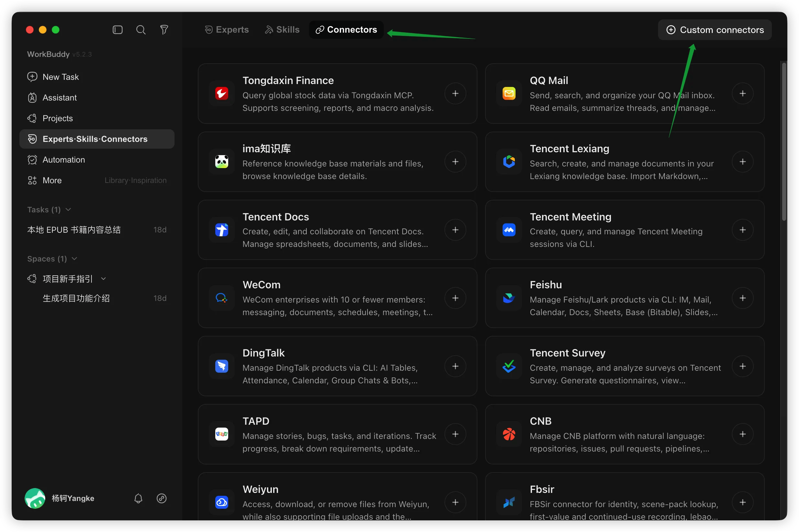Expand the 项目新手指引 space chevron
Screen dimensions: 799x532
coord(103,279)
